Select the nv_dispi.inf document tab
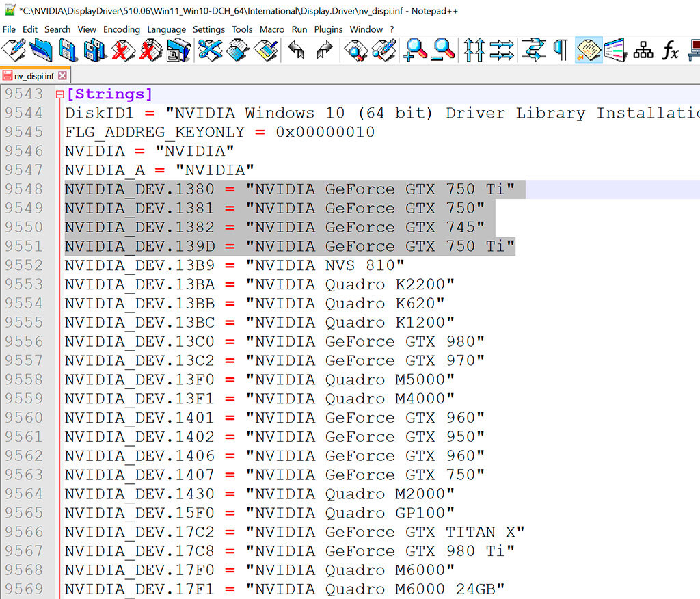 [x=34, y=76]
